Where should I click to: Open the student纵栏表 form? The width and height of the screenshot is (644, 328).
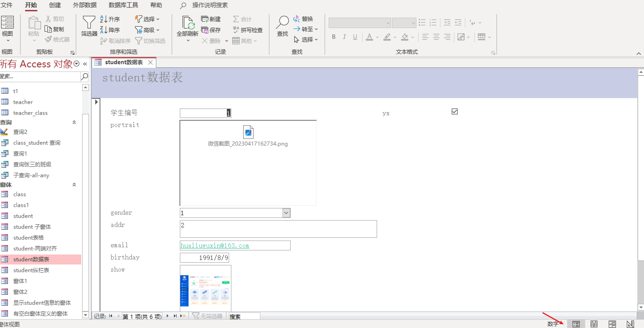[x=31, y=270]
